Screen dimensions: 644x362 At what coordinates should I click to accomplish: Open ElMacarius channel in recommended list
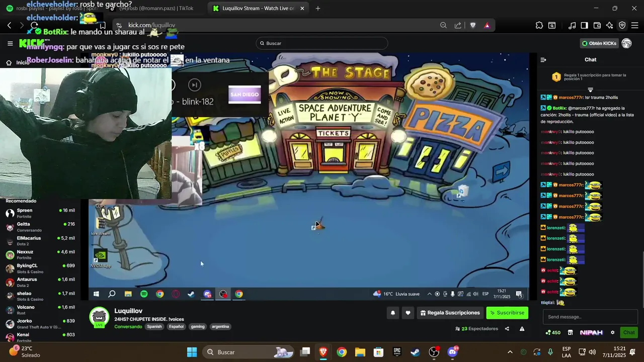click(40, 241)
